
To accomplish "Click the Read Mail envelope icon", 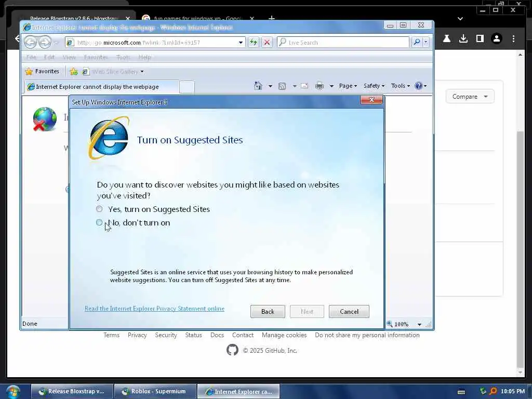I will [304, 86].
